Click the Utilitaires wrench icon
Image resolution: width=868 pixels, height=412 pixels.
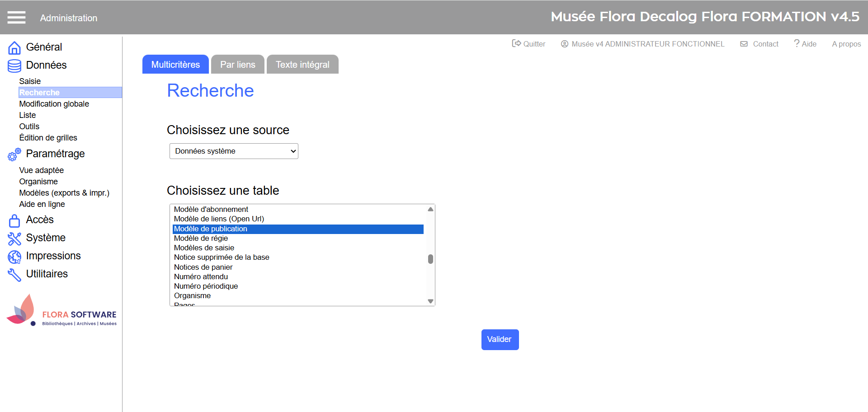click(x=14, y=275)
